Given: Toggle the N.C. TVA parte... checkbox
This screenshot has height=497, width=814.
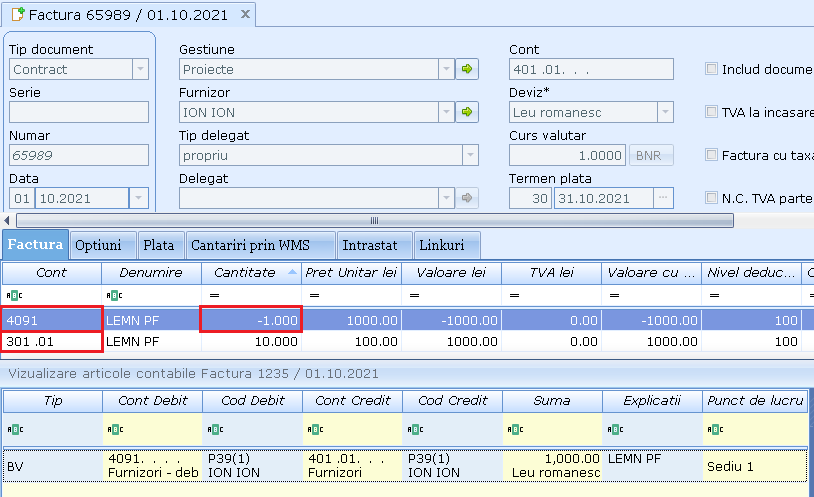Looking at the screenshot, I should tap(711, 197).
